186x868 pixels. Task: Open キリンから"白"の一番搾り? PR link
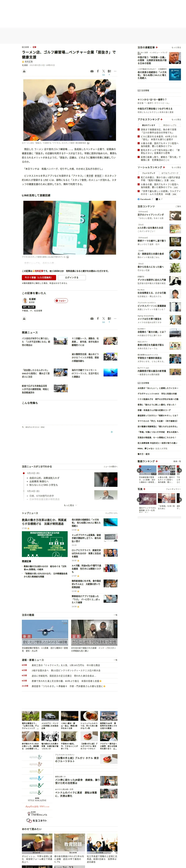(x=152, y=100)
